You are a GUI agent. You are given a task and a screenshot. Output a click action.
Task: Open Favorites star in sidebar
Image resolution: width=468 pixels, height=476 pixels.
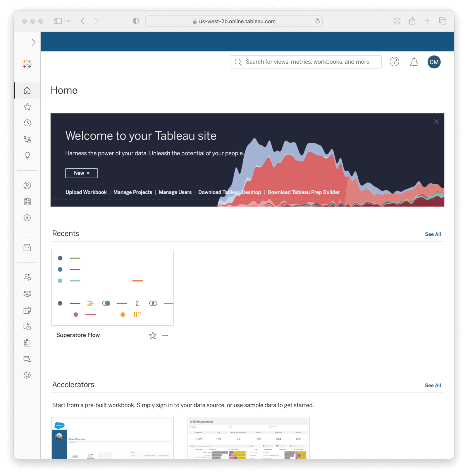(27, 107)
